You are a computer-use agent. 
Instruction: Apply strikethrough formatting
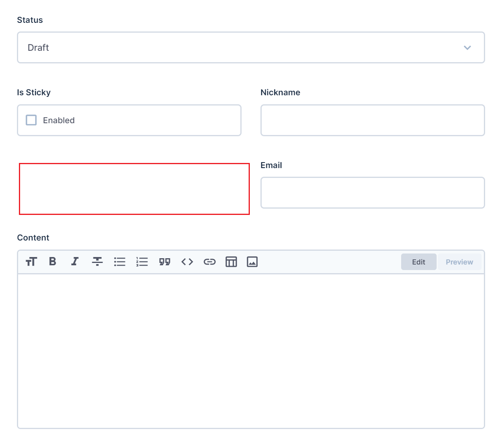point(97,262)
